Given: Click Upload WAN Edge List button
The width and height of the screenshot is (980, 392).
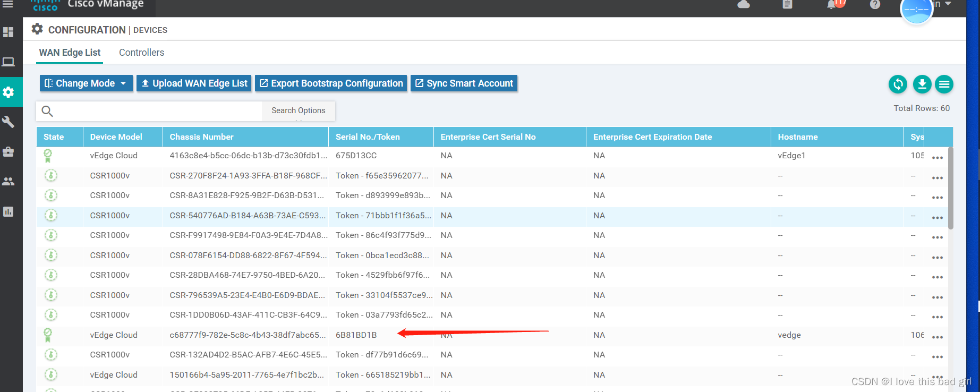Looking at the screenshot, I should click(194, 83).
